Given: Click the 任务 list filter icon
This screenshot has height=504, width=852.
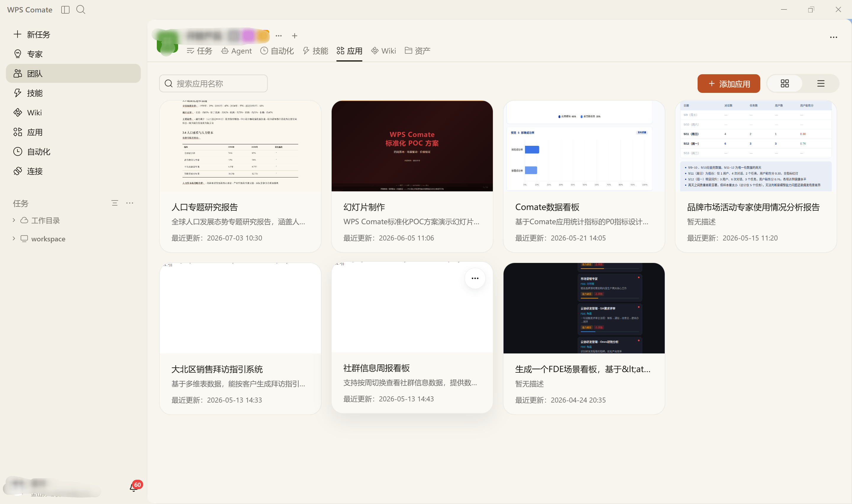Looking at the screenshot, I should point(115,203).
